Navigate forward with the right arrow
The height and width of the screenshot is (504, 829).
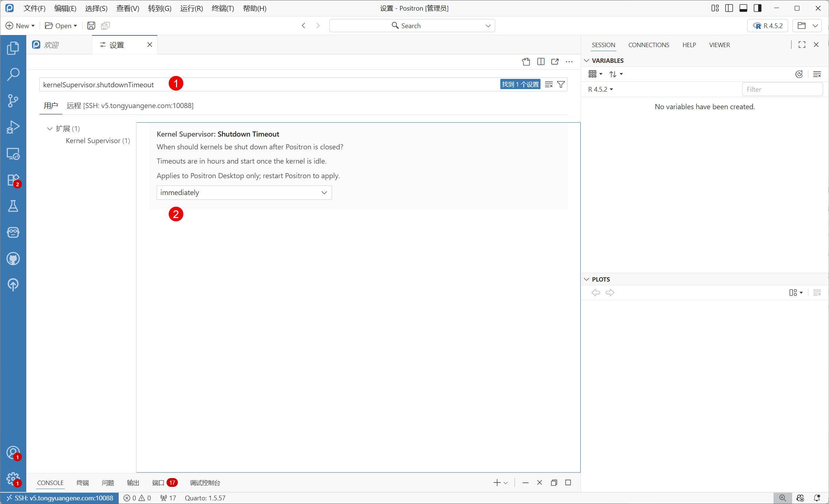(x=318, y=26)
